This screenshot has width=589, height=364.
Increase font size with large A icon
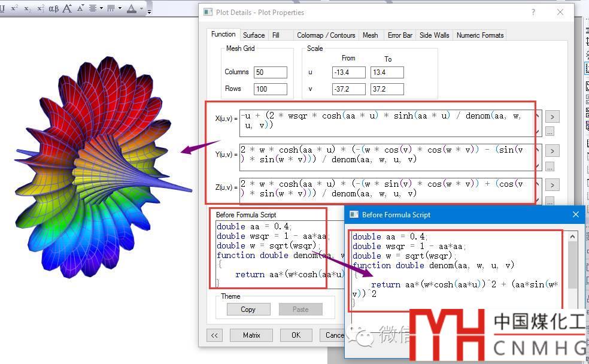point(67,8)
